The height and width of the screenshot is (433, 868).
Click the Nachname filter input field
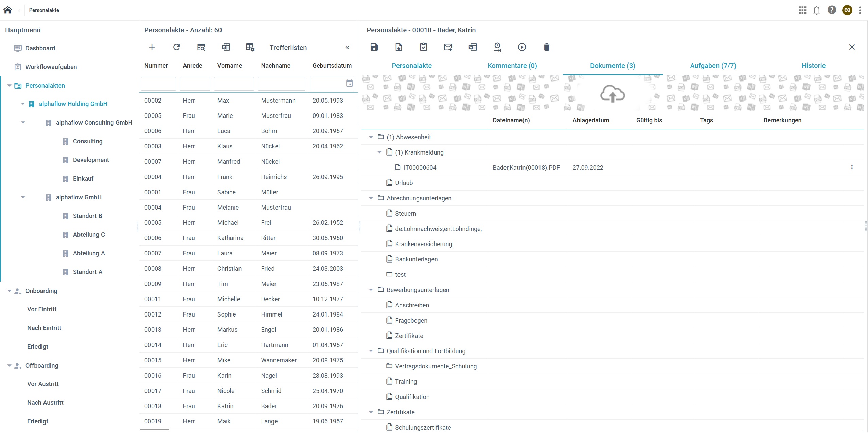pos(281,84)
